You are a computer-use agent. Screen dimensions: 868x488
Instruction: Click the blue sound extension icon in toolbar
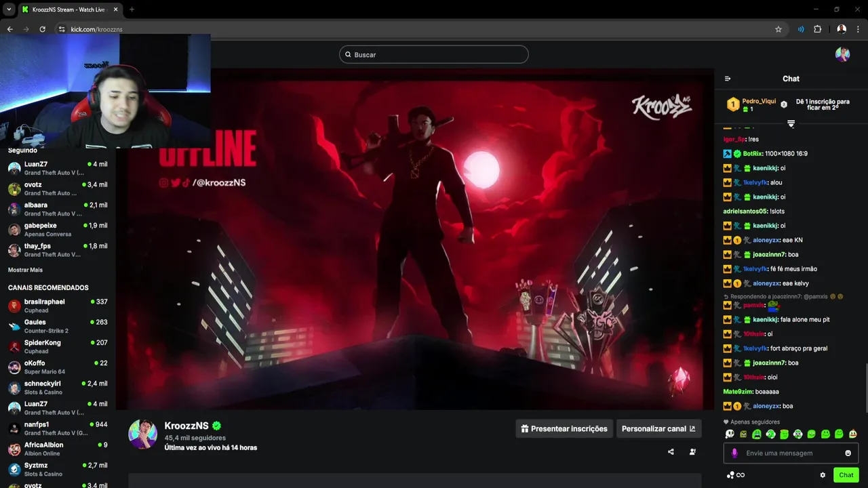click(801, 29)
